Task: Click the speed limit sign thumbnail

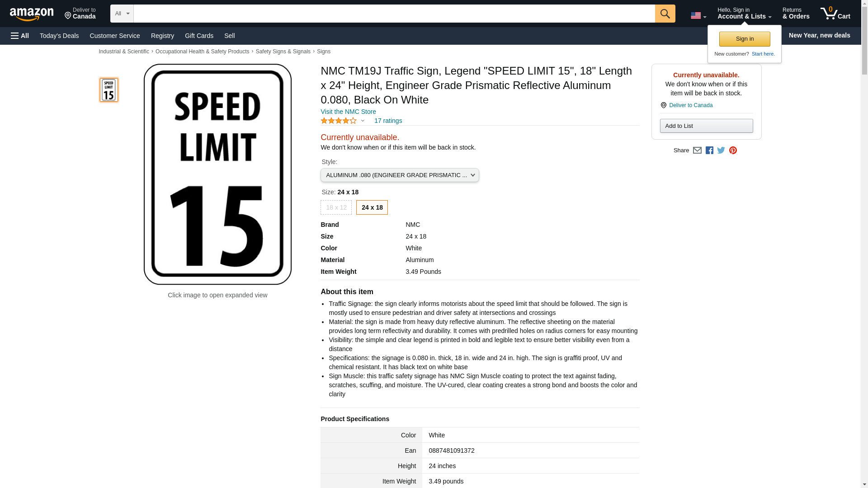Action: pos(108,90)
